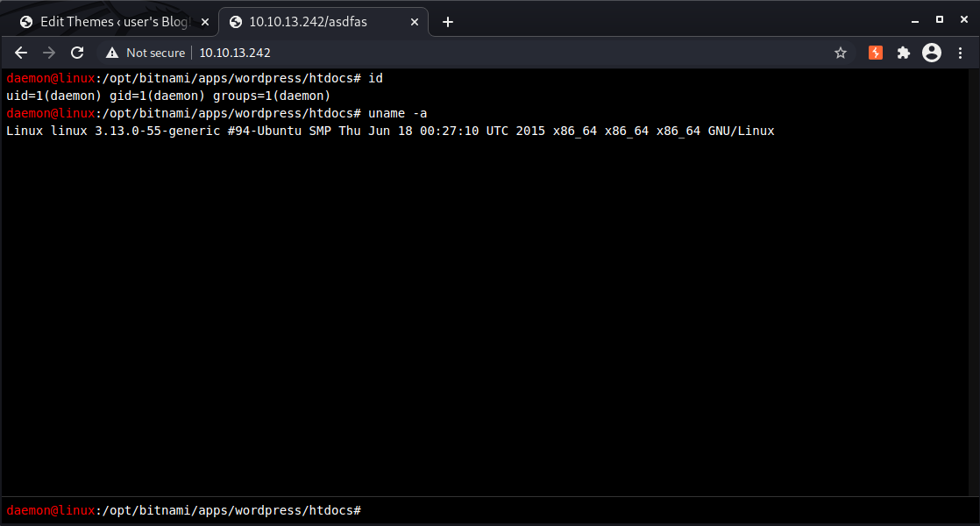Open the orange lightning extension icon
This screenshot has width=980, height=526.
click(876, 53)
